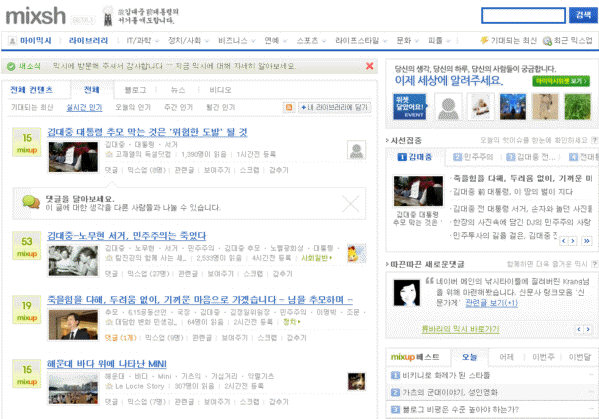Click the 관련글 보기(+1) link

click(x=491, y=303)
